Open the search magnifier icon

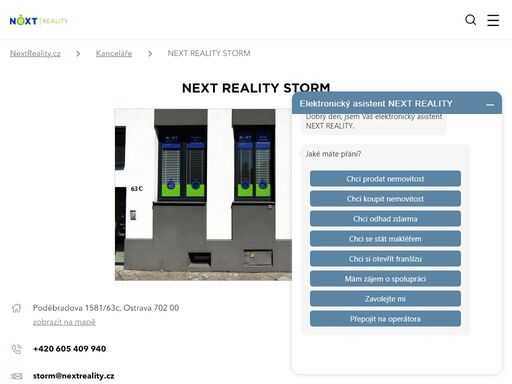pos(470,20)
